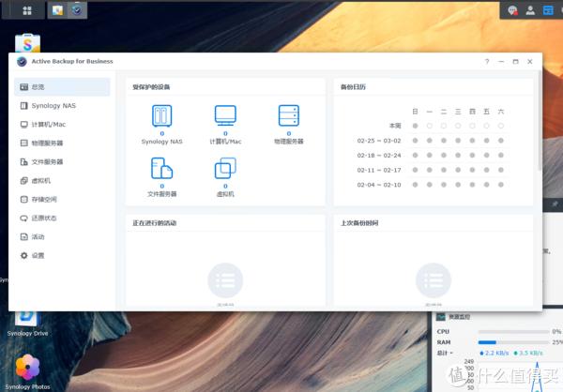Click the Synology NAS protected device icon
563x392 pixels.
click(162, 115)
